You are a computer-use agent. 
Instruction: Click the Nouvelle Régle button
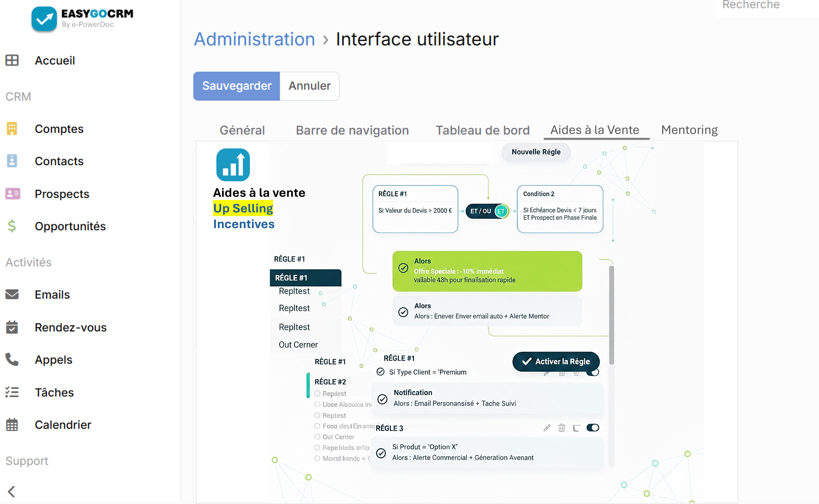[x=536, y=152]
